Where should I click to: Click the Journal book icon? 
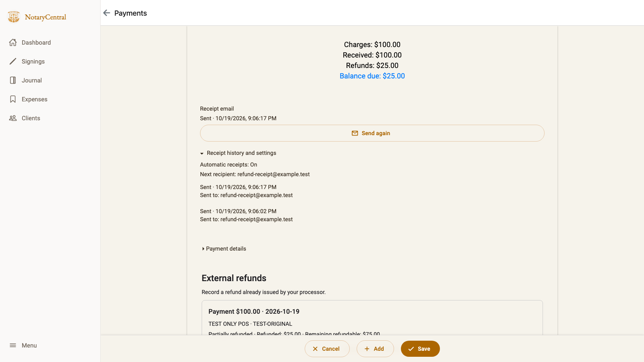(x=13, y=80)
